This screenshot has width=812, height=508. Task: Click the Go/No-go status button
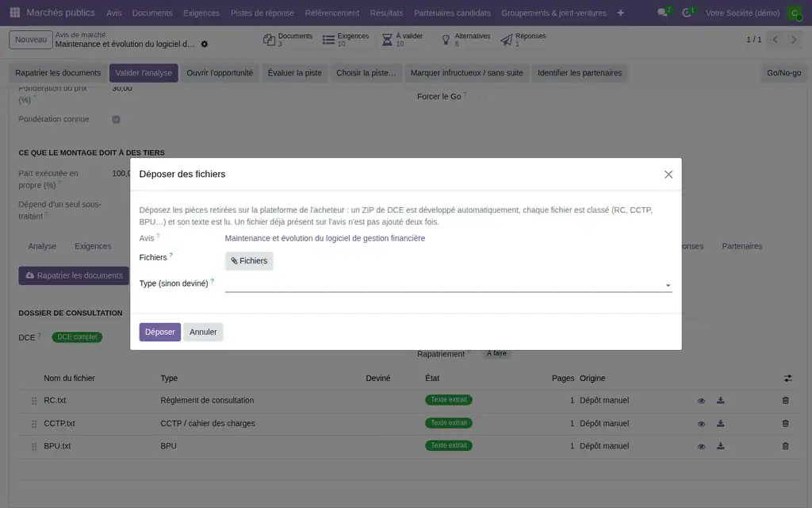(783, 73)
